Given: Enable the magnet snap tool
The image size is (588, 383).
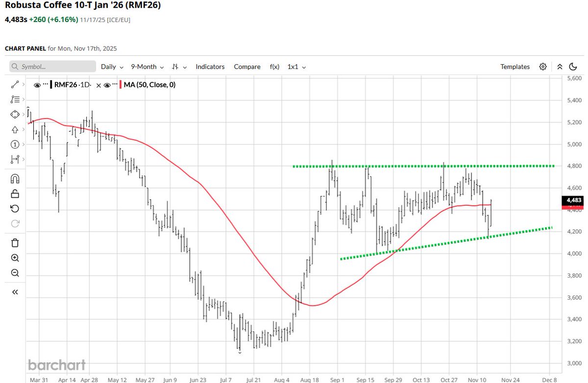Looking at the screenshot, I should point(15,178).
